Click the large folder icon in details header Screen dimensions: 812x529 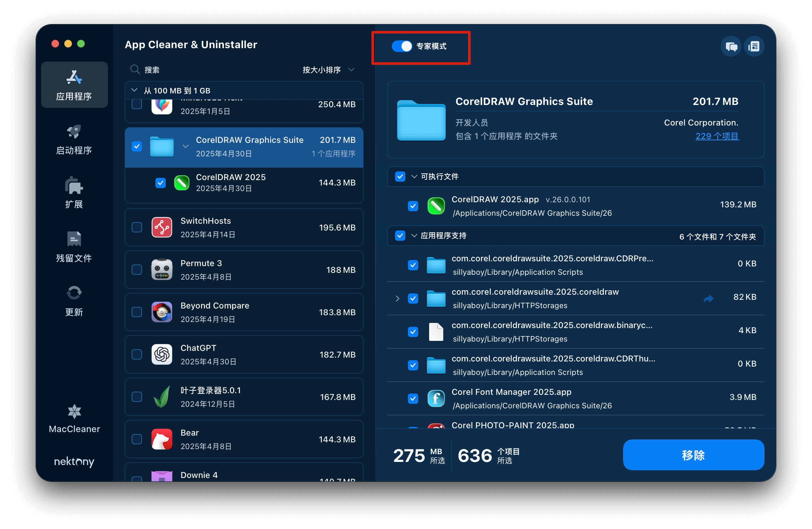(421, 120)
